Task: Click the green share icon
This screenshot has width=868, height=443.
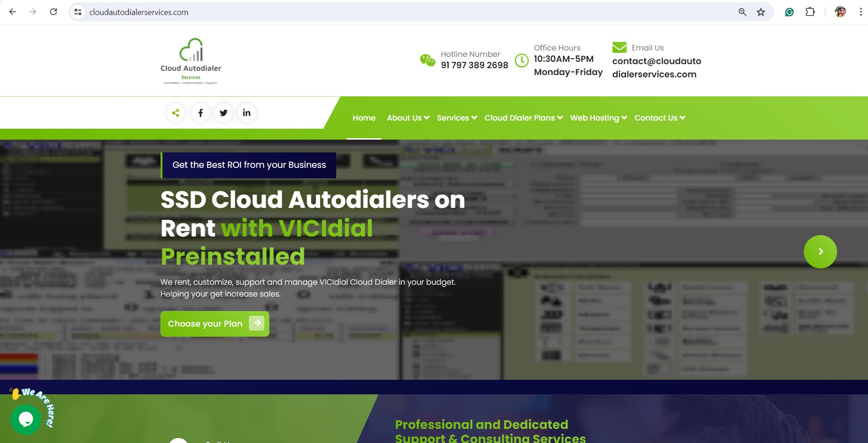Action: pyautogui.click(x=176, y=113)
